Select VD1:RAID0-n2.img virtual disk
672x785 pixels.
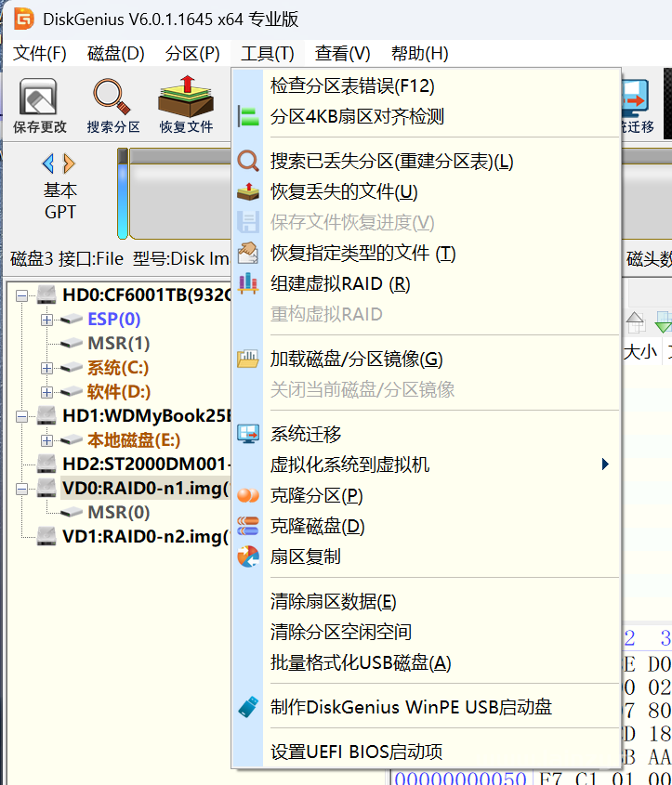tap(144, 536)
